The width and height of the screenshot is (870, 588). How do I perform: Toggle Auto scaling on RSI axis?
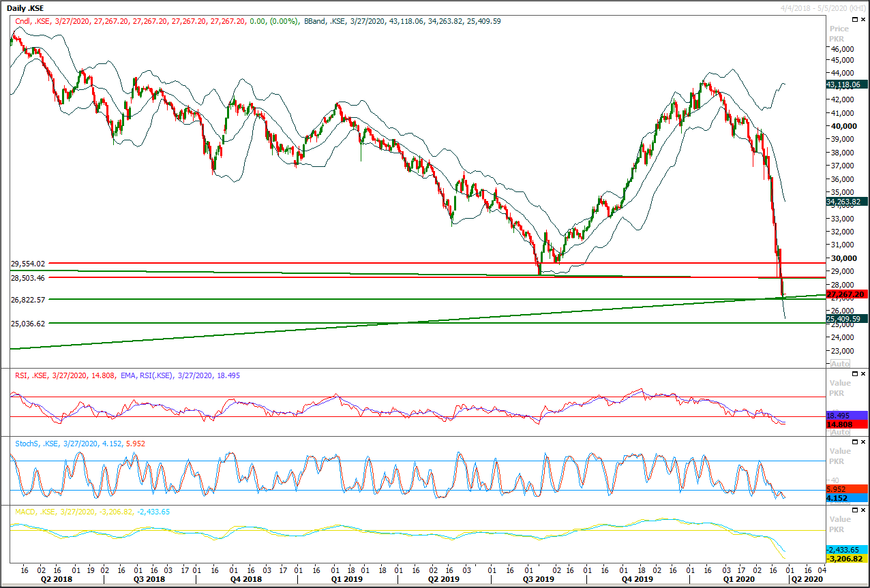[840, 432]
